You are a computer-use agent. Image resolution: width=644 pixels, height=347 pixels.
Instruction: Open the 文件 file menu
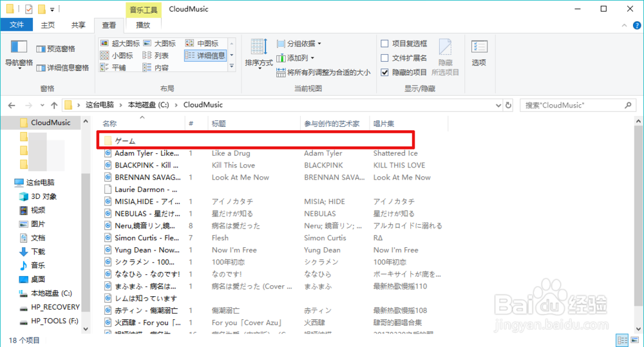(17, 25)
